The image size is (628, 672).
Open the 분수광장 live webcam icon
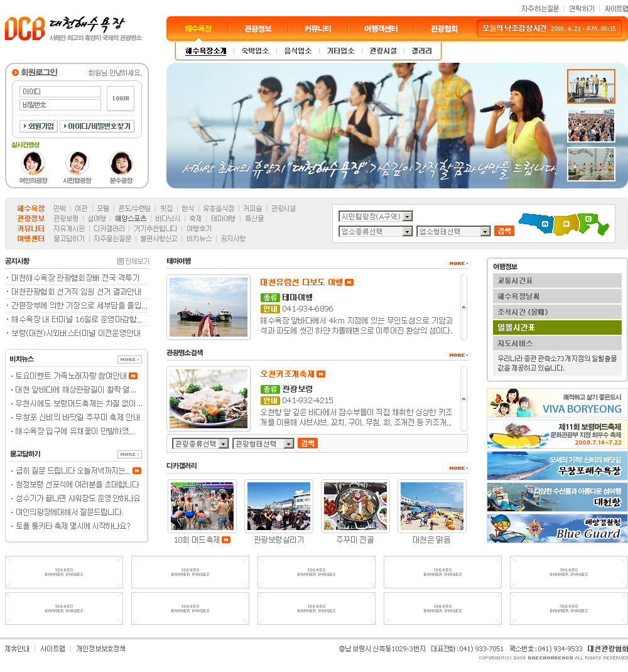coord(121,163)
